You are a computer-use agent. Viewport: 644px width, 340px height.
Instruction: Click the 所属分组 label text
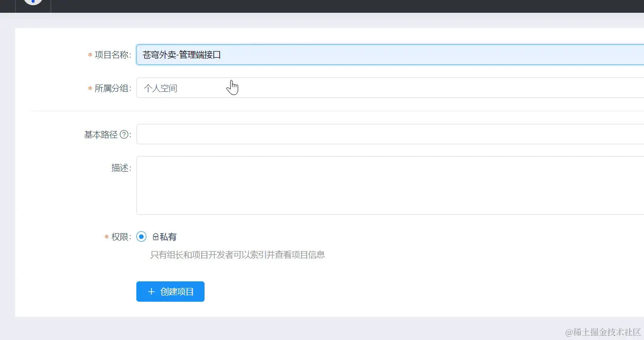[x=112, y=88]
